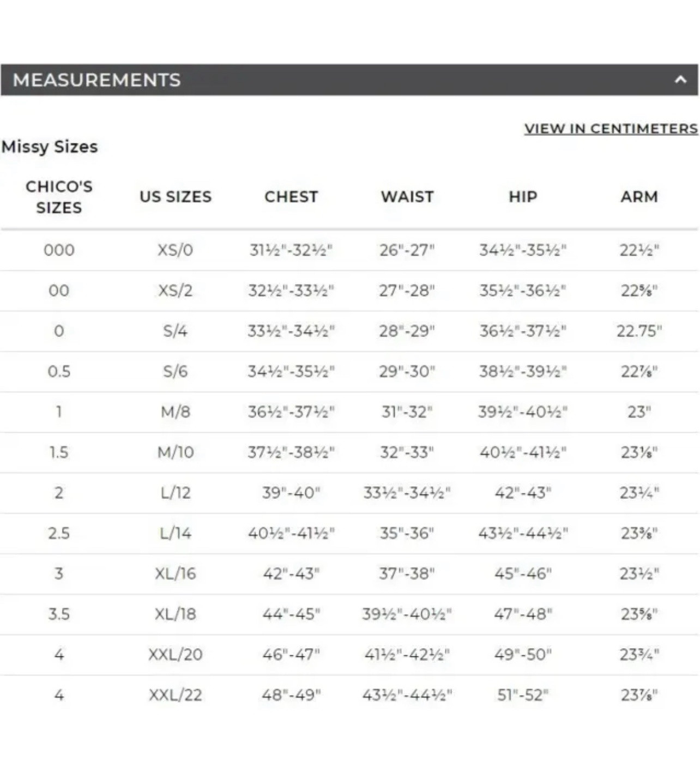
Task: Click waist measurement 37"-38" cell
Action: [407, 573]
